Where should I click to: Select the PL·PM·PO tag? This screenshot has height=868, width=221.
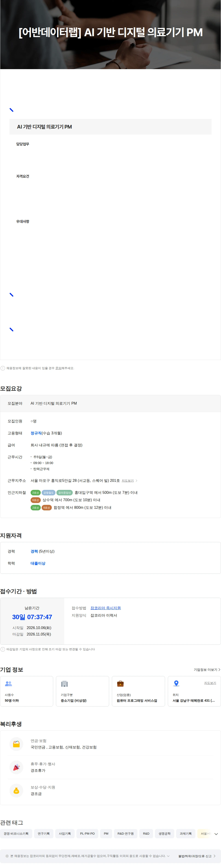coord(87,834)
